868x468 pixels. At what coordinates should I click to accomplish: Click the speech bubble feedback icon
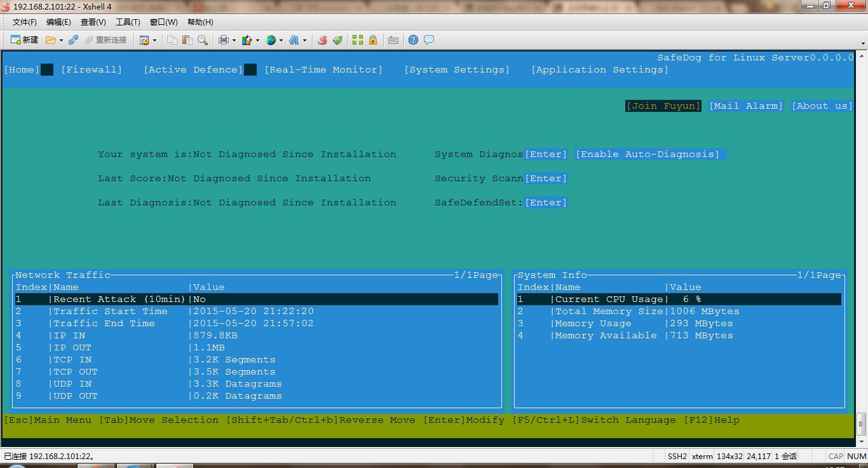point(429,40)
